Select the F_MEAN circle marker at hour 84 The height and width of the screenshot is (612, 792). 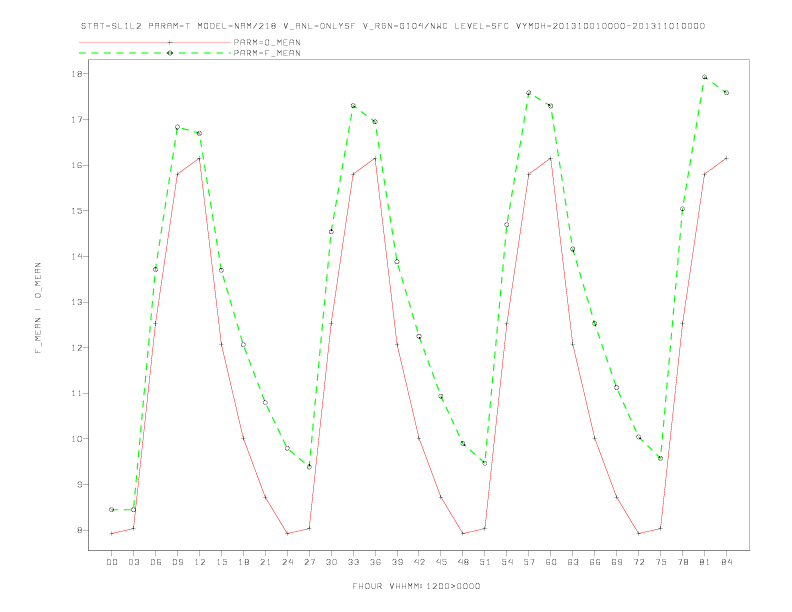coord(726,93)
